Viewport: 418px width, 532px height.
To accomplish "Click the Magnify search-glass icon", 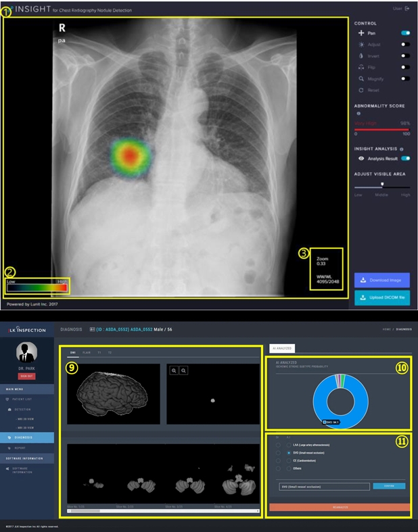I will click(361, 78).
